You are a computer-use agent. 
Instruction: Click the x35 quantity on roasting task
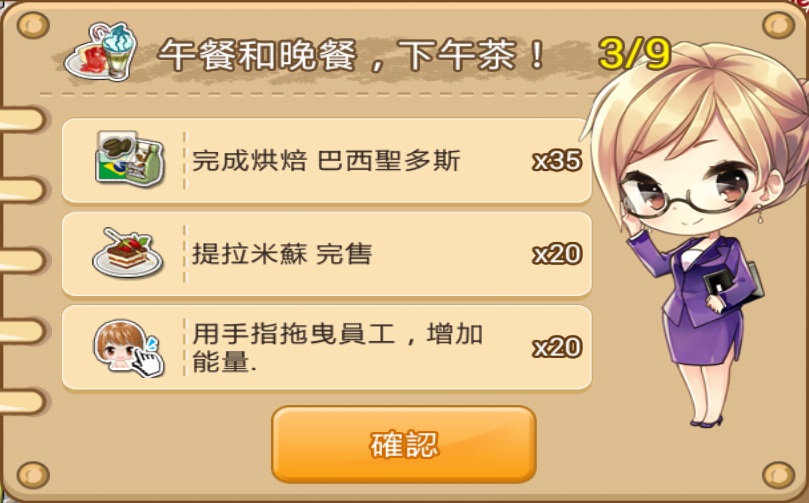(x=557, y=161)
